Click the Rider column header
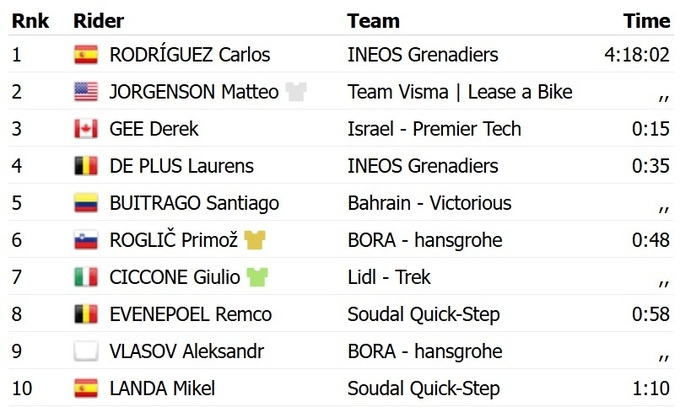 98,21
